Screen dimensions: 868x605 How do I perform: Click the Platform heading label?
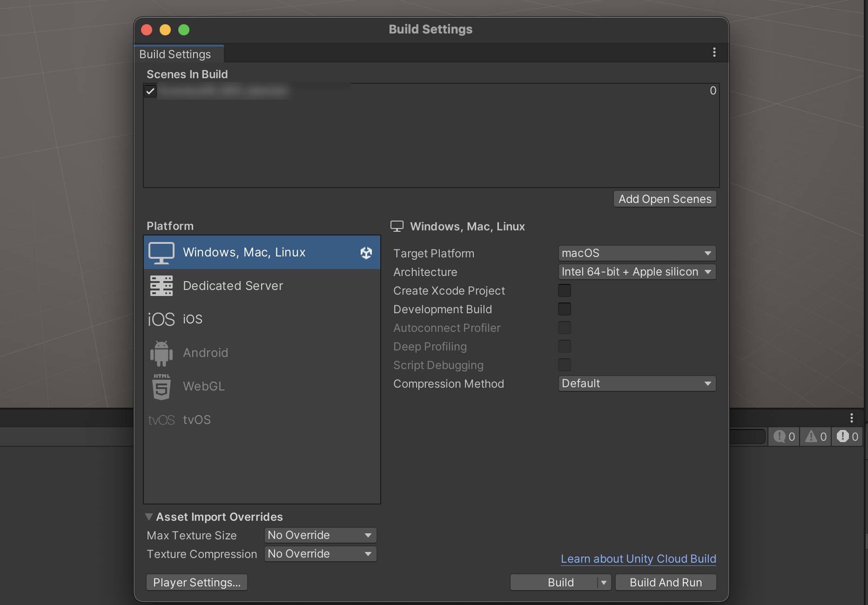click(x=170, y=226)
